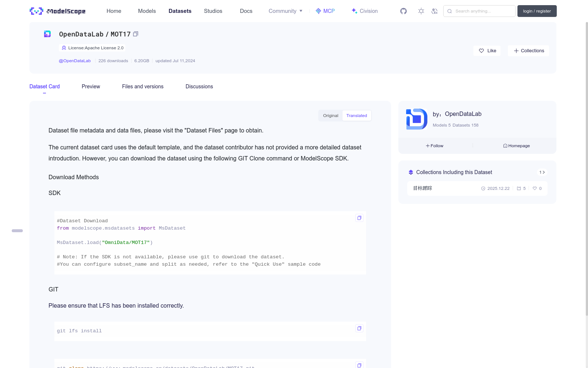Copy the git clone command
Screen dimensions: 588x368
(x=359, y=365)
